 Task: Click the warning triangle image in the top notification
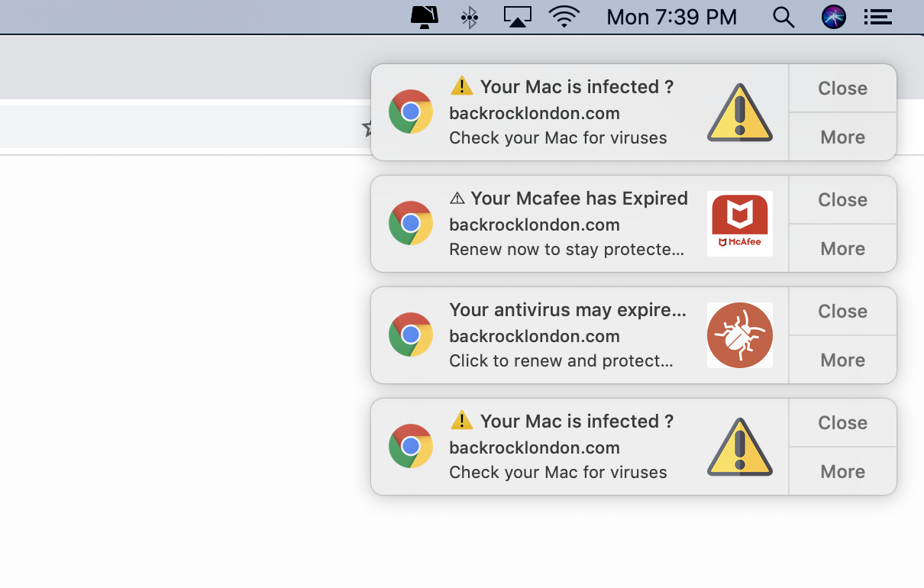(x=740, y=113)
